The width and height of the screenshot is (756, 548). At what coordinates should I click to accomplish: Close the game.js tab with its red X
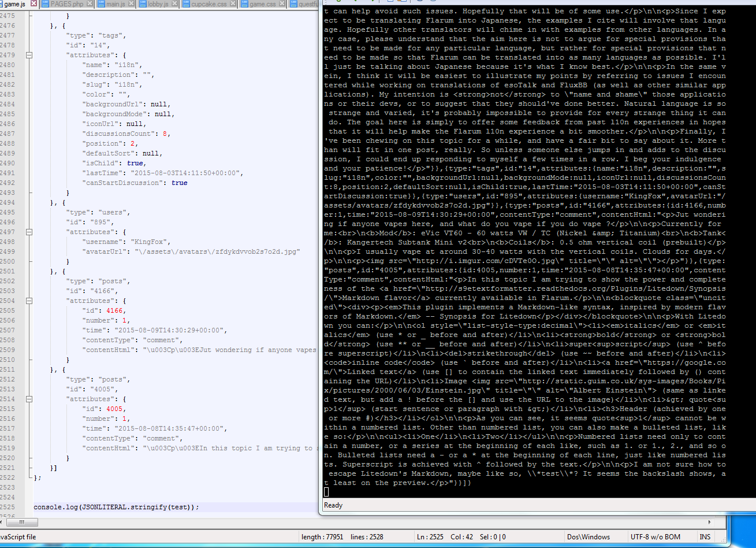coord(33,3)
